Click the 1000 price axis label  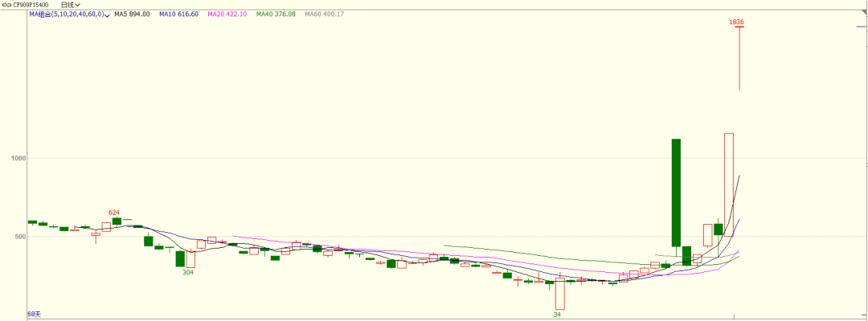pos(18,159)
